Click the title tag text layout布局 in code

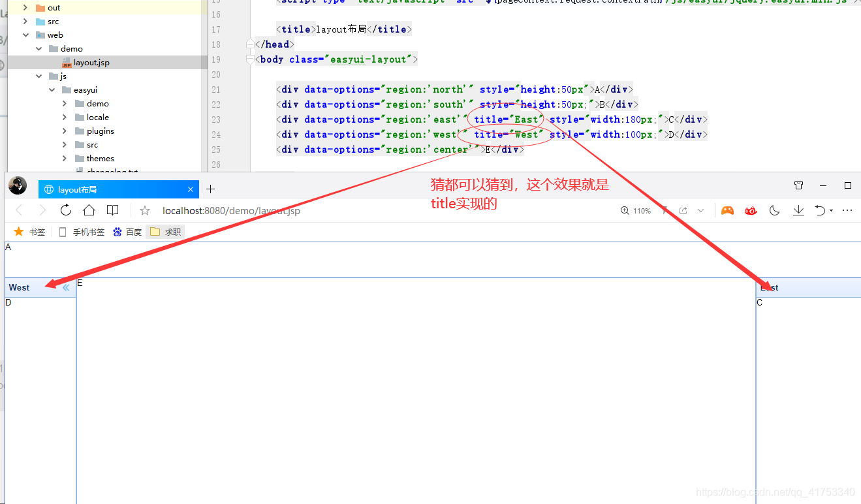[x=341, y=29]
